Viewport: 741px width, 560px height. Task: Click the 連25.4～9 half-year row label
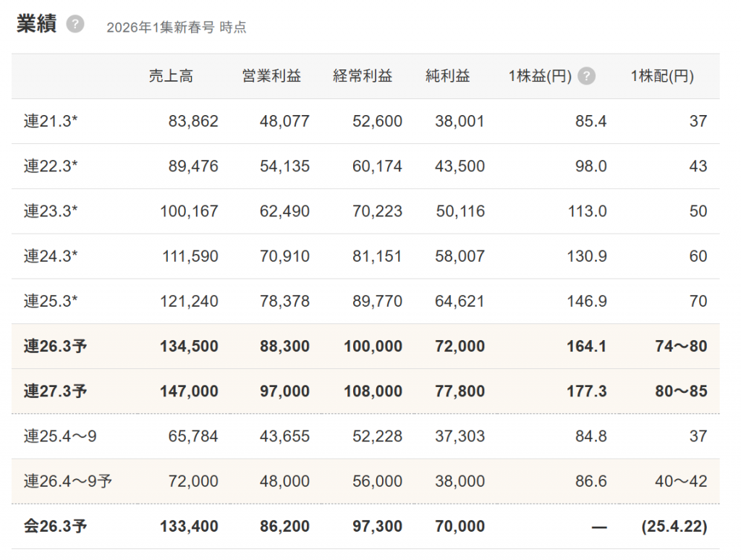pyautogui.click(x=59, y=436)
